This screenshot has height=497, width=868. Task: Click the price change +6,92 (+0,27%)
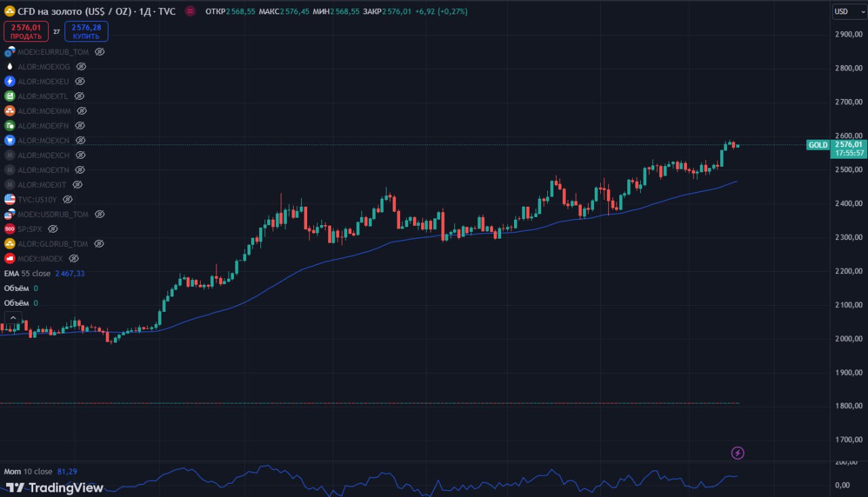point(441,12)
